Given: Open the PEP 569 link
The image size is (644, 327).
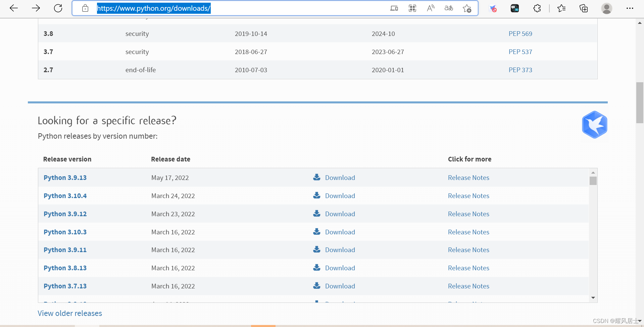Looking at the screenshot, I should pos(520,34).
